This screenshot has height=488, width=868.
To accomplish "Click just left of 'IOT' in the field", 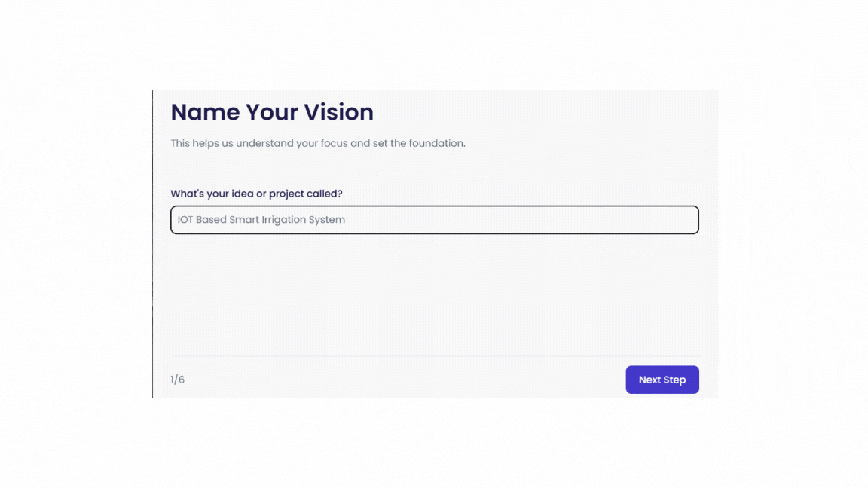I will tap(176, 219).
